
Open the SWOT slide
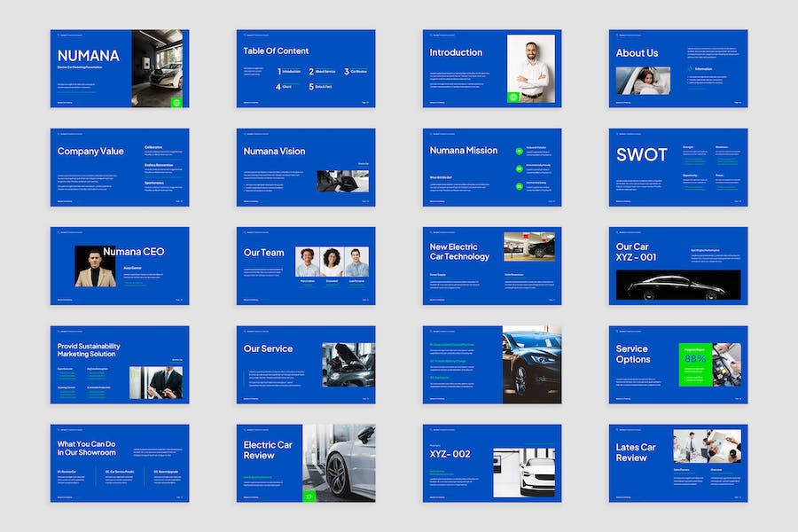click(677, 168)
